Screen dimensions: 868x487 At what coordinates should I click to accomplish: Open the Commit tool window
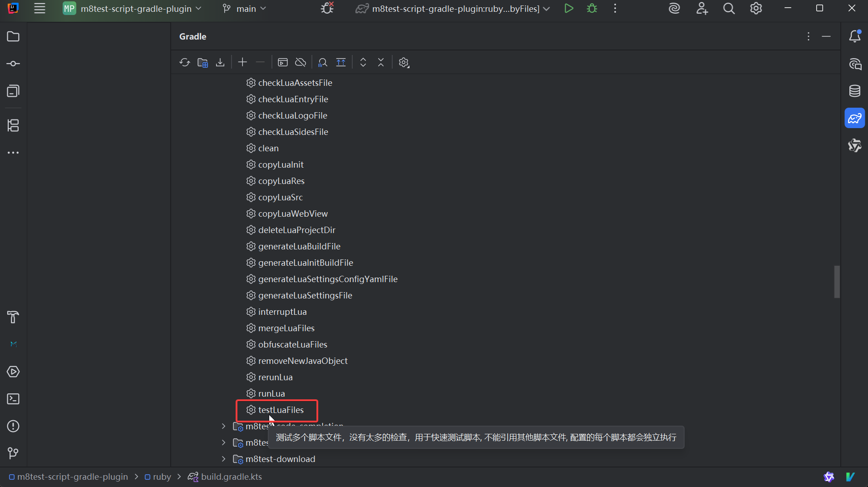(x=13, y=64)
